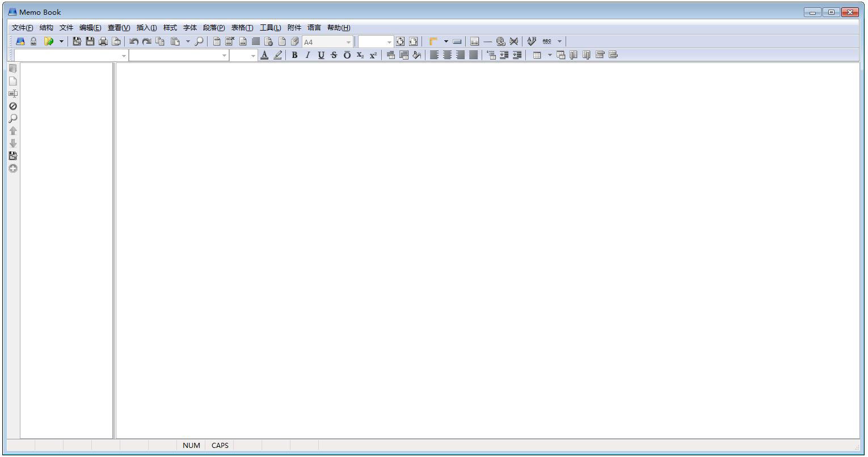Toggle overline formatting
The height and width of the screenshot is (457, 868).
click(x=347, y=55)
